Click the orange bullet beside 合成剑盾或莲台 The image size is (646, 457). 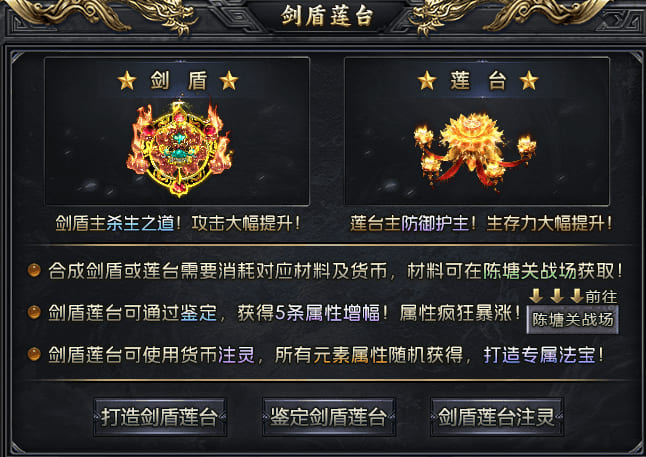[34, 270]
